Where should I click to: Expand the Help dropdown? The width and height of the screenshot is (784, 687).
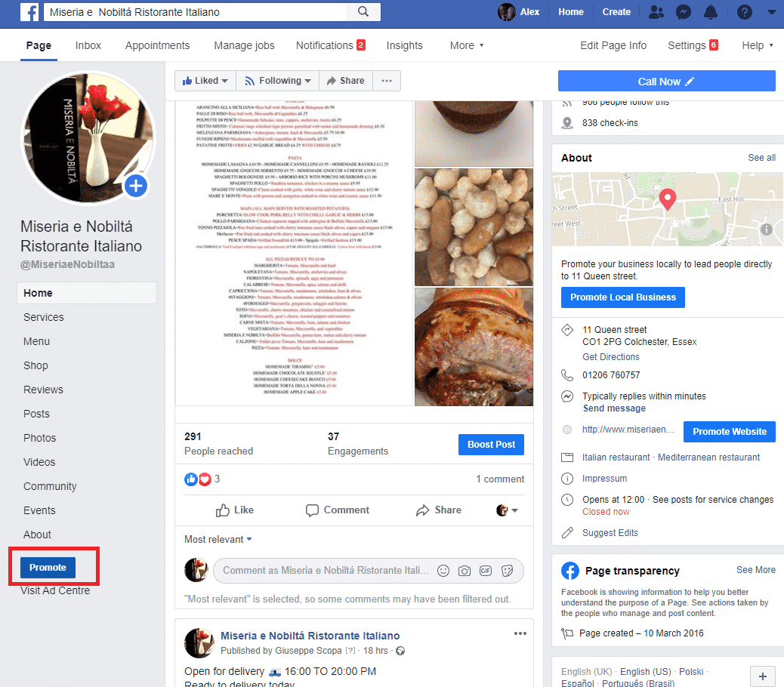coord(757,45)
